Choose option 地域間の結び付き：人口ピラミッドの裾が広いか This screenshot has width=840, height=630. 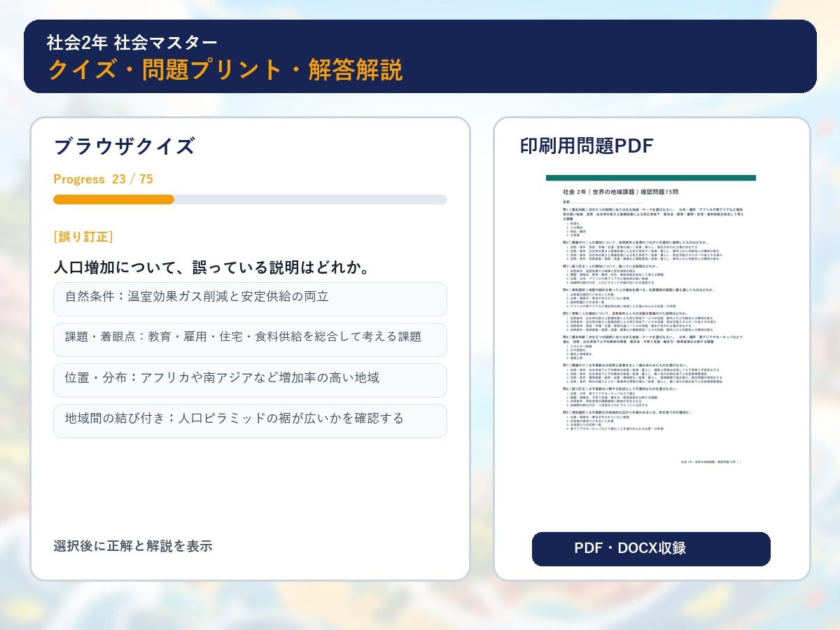[250, 421]
